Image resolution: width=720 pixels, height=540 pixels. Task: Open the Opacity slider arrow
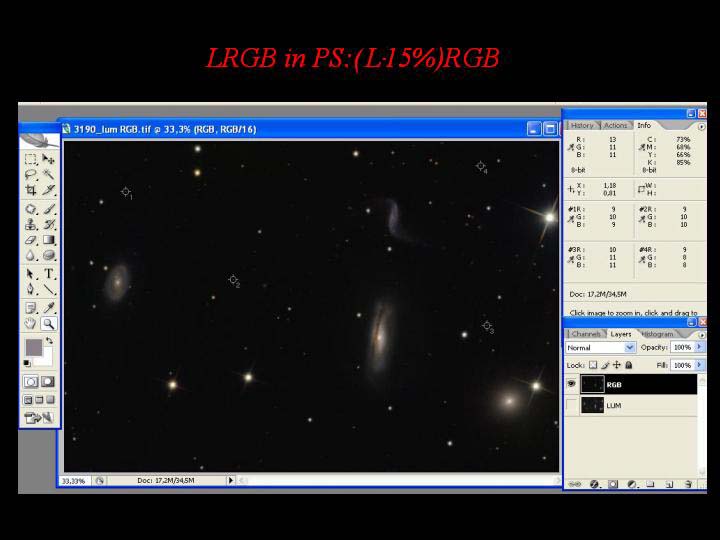click(x=699, y=347)
